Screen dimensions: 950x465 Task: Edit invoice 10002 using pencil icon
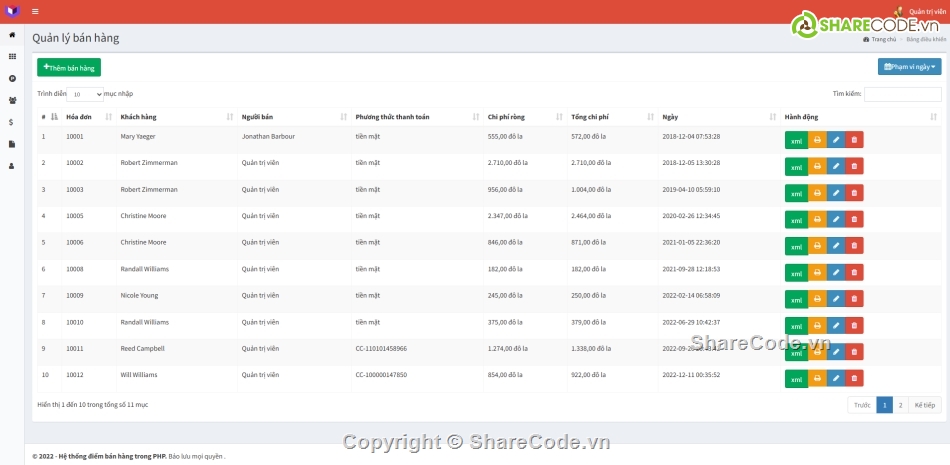836,166
